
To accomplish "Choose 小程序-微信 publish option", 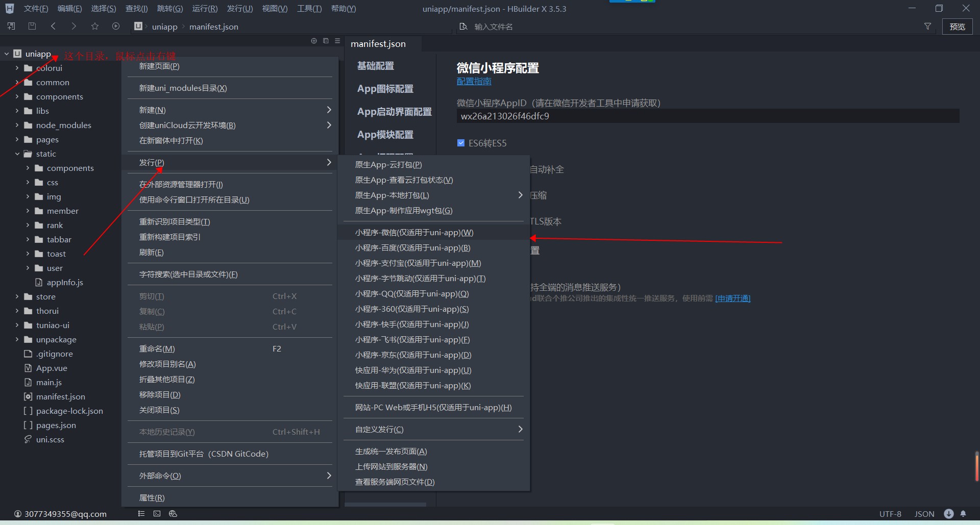I will click(434, 232).
